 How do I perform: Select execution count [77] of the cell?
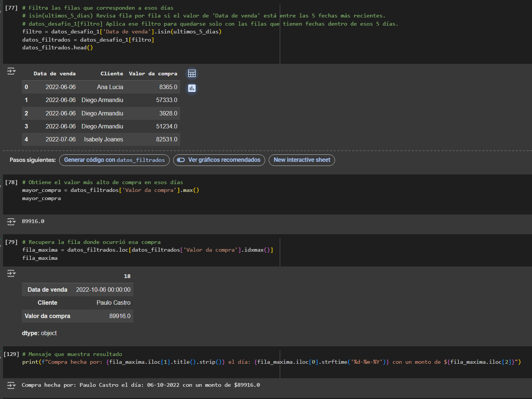[x=11, y=8]
